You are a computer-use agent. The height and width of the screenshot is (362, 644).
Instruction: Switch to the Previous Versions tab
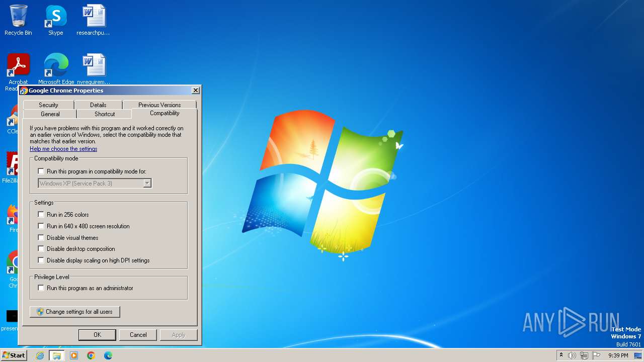pyautogui.click(x=159, y=105)
